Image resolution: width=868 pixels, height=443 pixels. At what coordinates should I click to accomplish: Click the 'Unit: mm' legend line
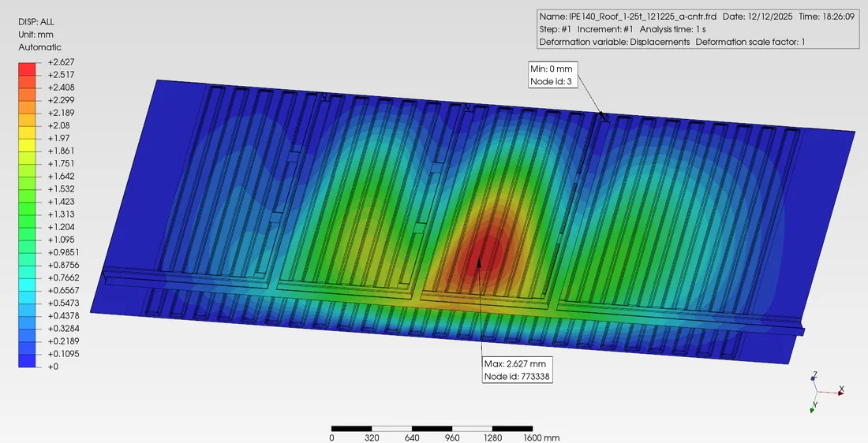[36, 35]
